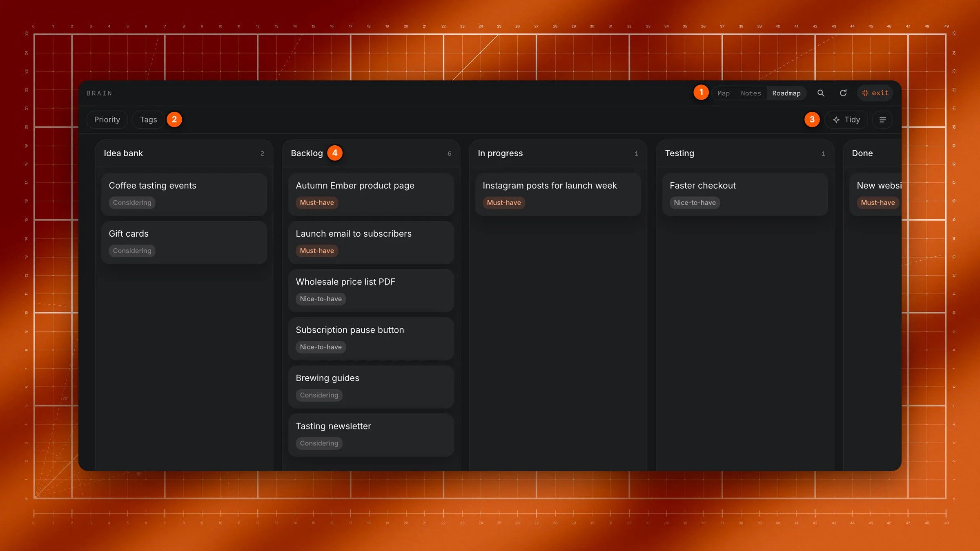
Task: Click Nice-to-have tag on Wholesale price list
Action: coord(321,299)
